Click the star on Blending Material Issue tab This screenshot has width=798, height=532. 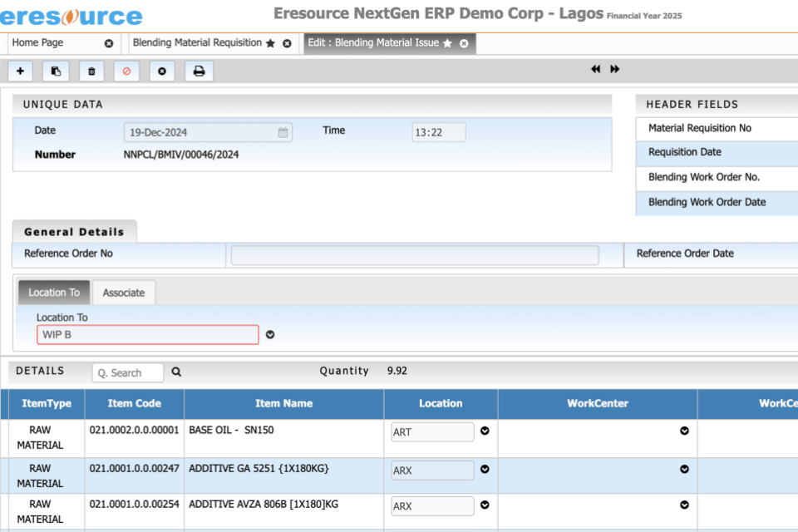tap(447, 43)
